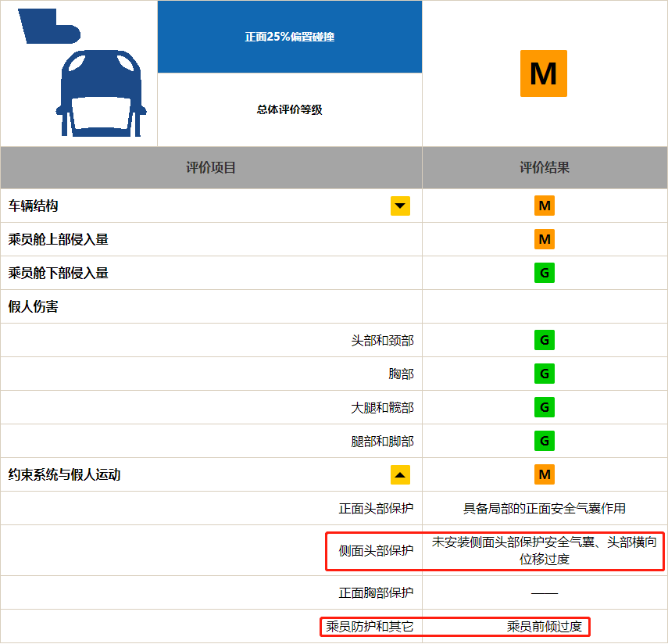The height and width of the screenshot is (644, 668).
Task: Click the G rating badge for 胸部
Action: (x=545, y=374)
